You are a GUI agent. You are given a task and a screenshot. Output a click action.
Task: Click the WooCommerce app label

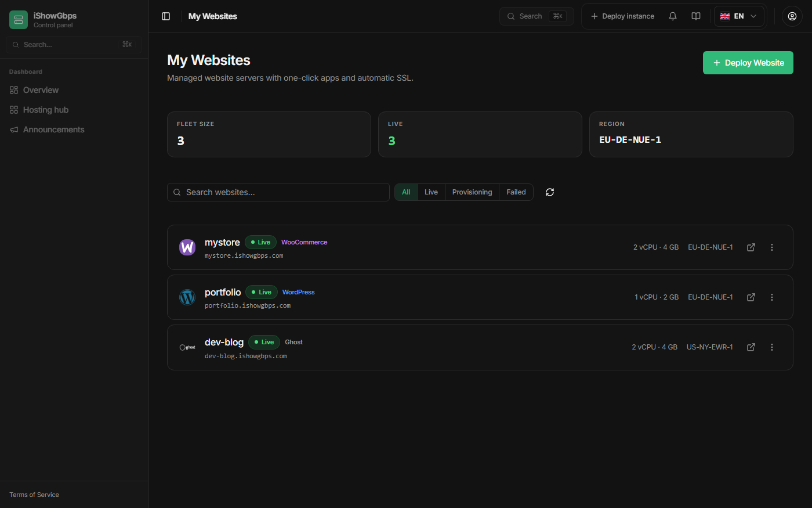pyautogui.click(x=304, y=242)
